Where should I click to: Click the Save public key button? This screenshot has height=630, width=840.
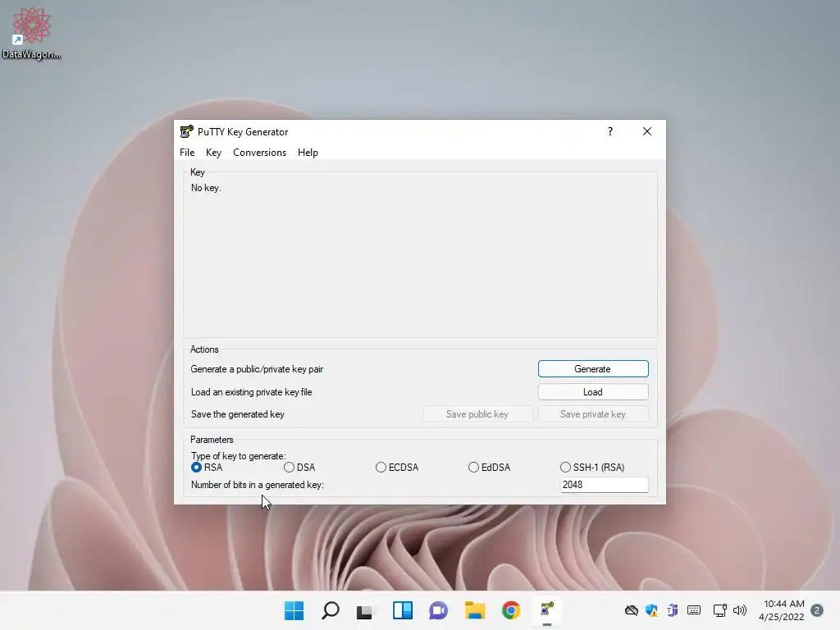point(477,414)
